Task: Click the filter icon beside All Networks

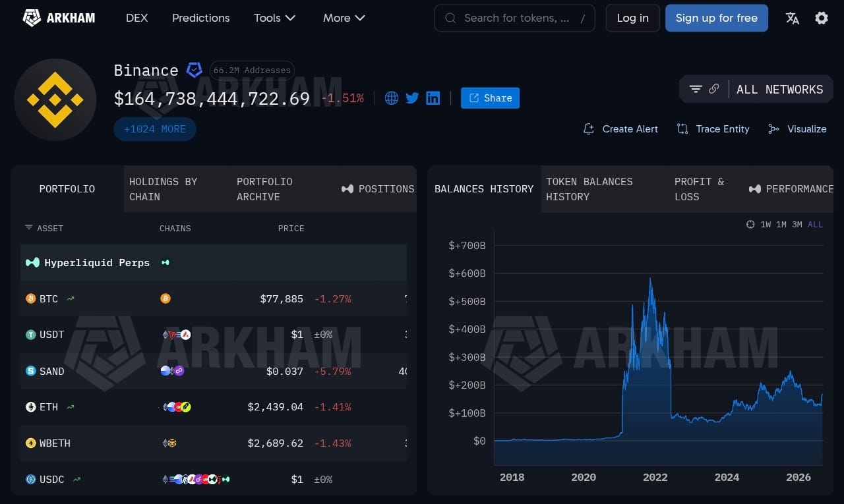Action: [x=696, y=89]
